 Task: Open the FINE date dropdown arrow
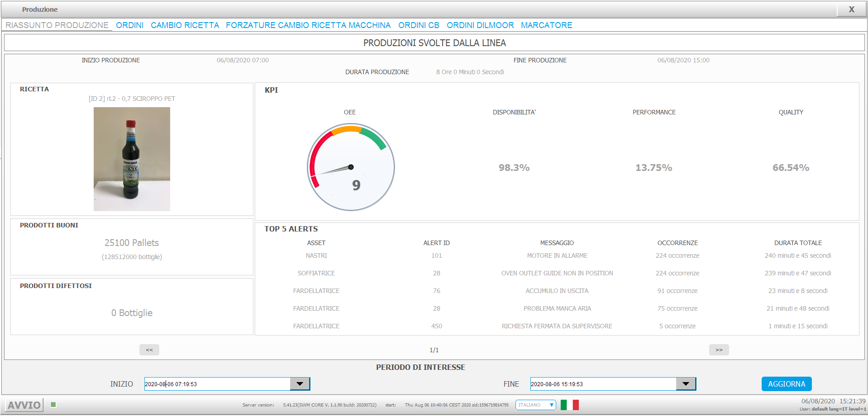pos(686,384)
